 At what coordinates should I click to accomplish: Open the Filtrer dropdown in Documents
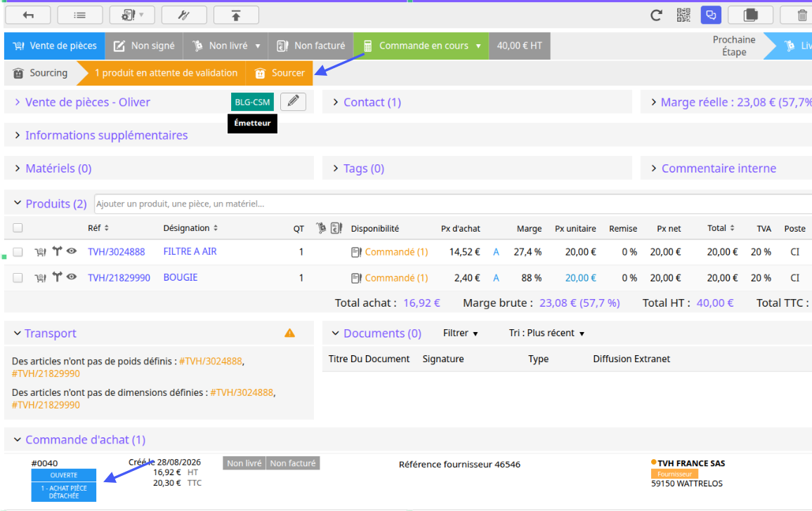click(460, 333)
